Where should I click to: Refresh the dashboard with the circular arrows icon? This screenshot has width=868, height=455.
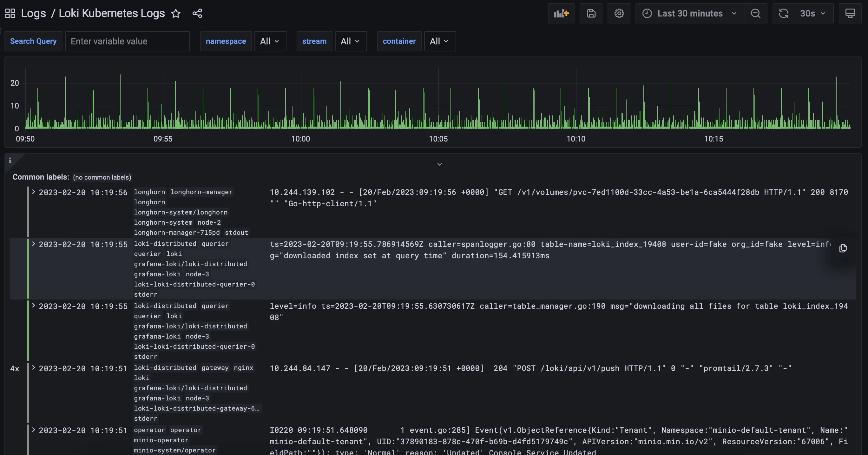click(783, 13)
